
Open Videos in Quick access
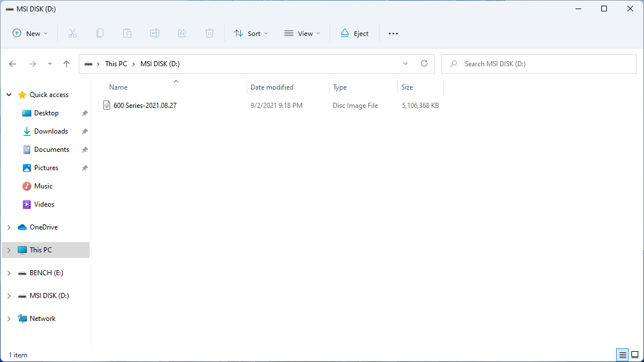tap(44, 204)
